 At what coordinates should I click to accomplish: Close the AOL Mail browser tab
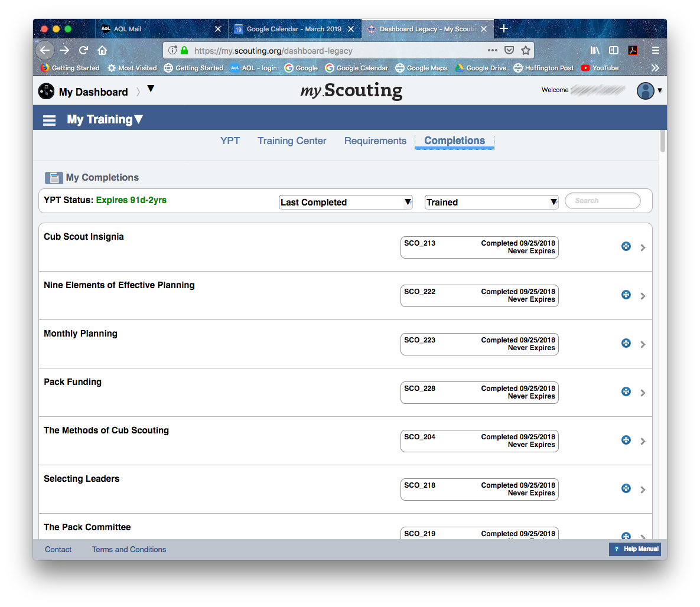218,29
